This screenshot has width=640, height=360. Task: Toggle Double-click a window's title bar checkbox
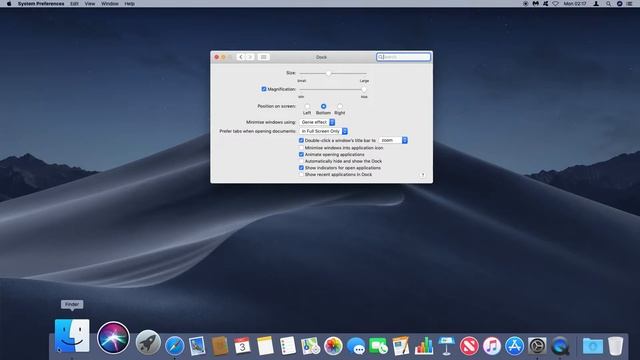tap(301, 140)
